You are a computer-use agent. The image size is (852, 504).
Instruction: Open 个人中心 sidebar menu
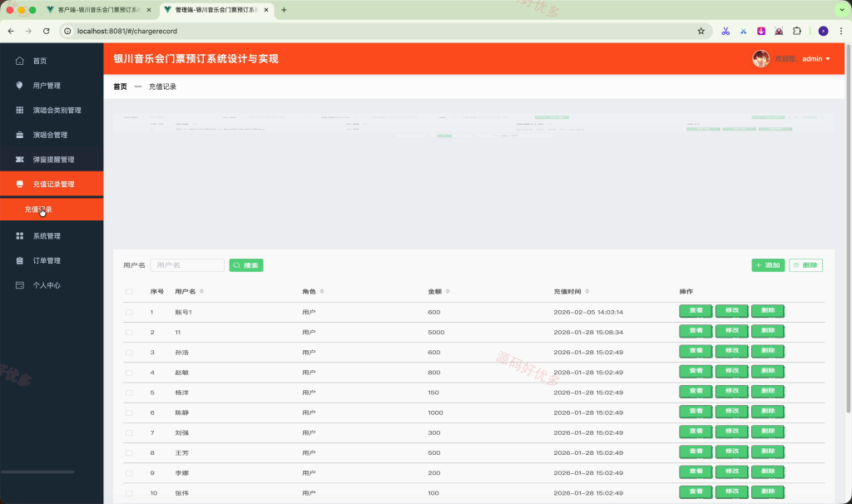pyautogui.click(x=52, y=285)
